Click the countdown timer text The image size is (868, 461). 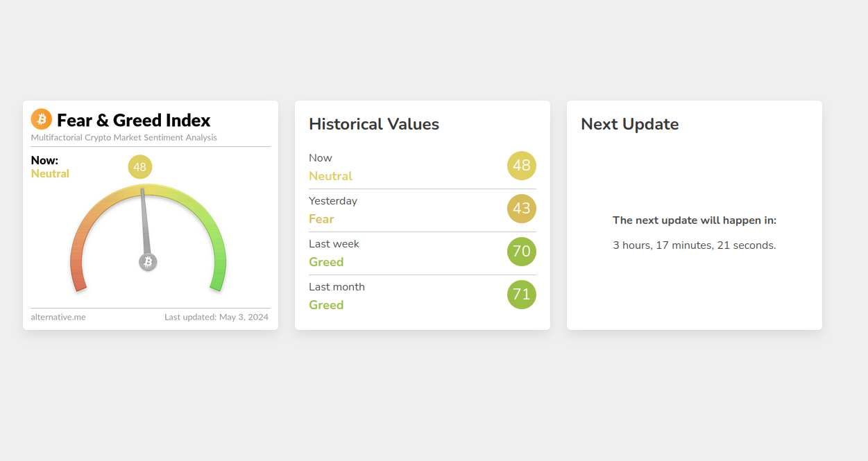(695, 245)
